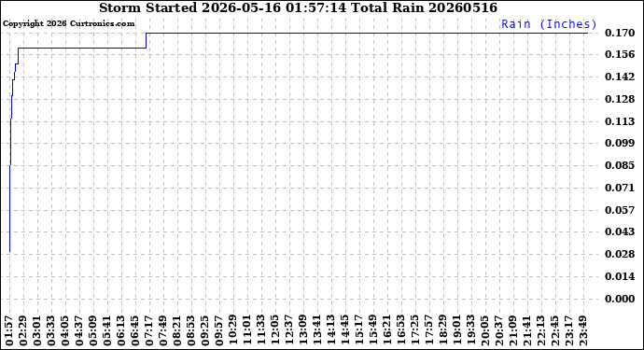644x350 pixels.
Task: Click the 0.099 y-axis value
Action: tap(620, 143)
